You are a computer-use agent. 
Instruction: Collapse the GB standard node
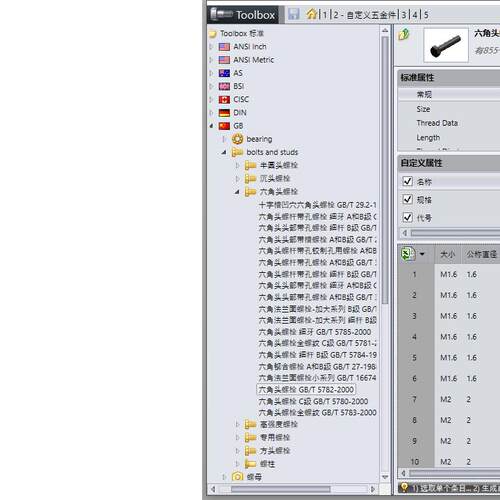point(211,126)
